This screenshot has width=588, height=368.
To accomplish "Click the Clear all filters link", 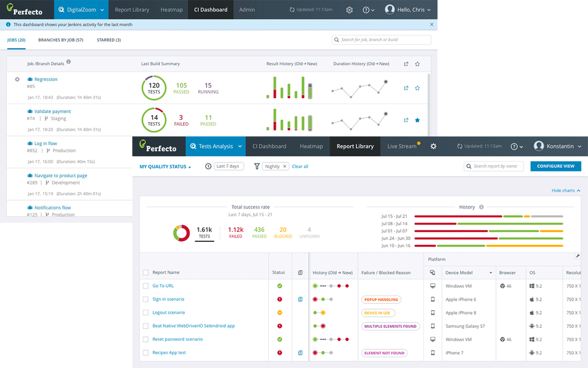I will 300,167.
